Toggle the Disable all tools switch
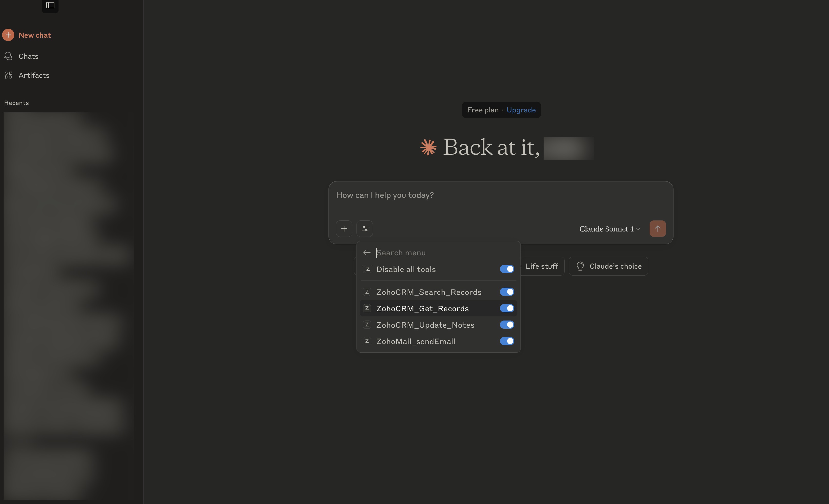Viewport: 829px width, 504px height. [507, 269]
